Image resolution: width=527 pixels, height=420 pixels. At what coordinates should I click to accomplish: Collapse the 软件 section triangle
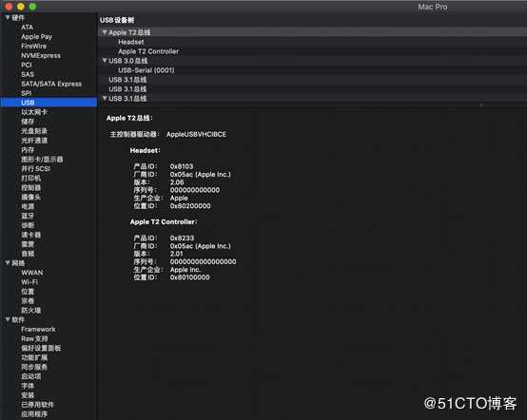pyautogui.click(x=8, y=319)
